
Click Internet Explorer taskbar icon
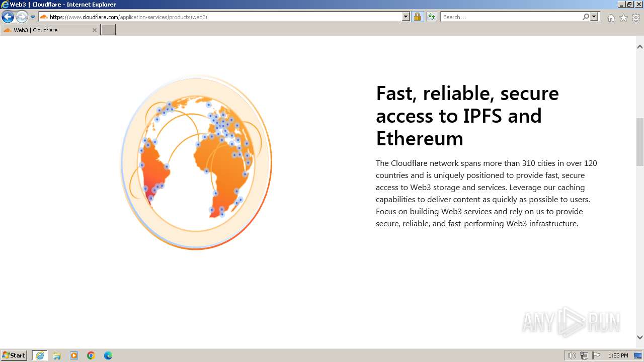(x=40, y=355)
